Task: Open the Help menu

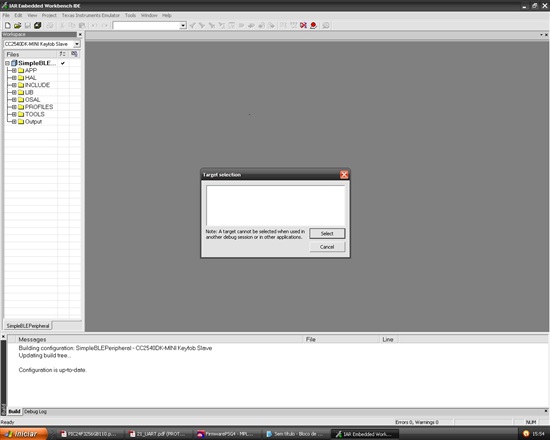Action: tap(167, 15)
